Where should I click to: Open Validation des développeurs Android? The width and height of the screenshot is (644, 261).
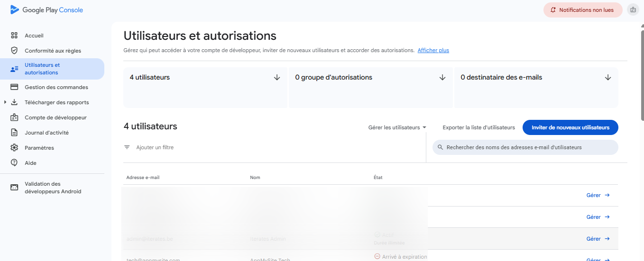tap(52, 188)
